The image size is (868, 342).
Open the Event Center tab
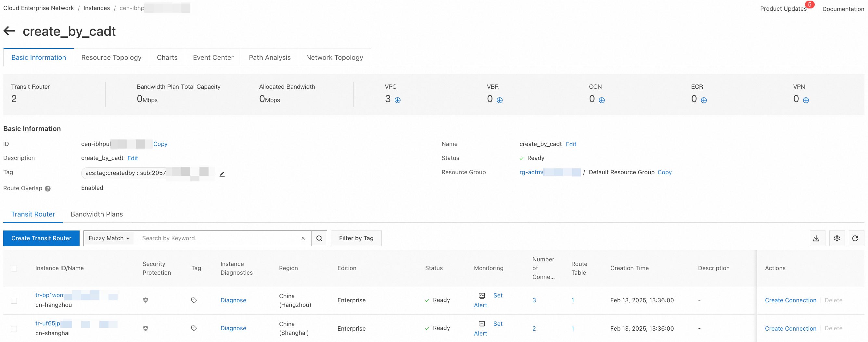tap(213, 57)
